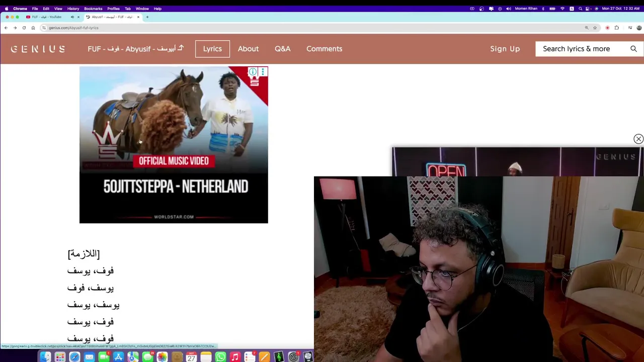Screen dimensions: 644x362
Task: Open the Chrome profile avatar
Action: (639, 28)
